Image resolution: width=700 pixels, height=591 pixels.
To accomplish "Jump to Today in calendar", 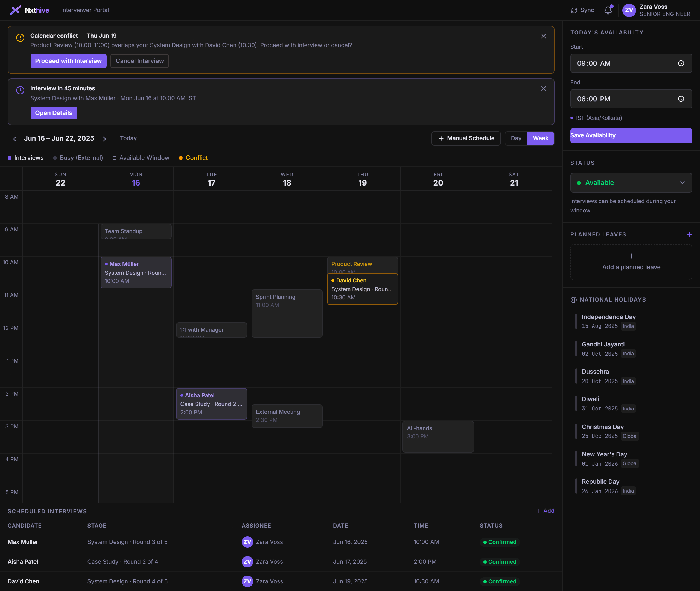I will coord(128,138).
